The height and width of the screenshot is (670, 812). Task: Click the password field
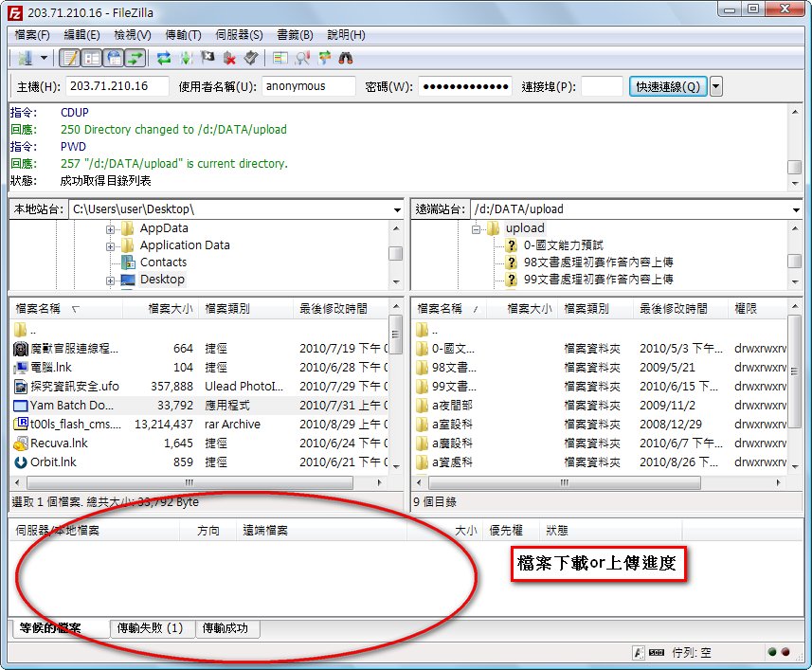pos(465,86)
